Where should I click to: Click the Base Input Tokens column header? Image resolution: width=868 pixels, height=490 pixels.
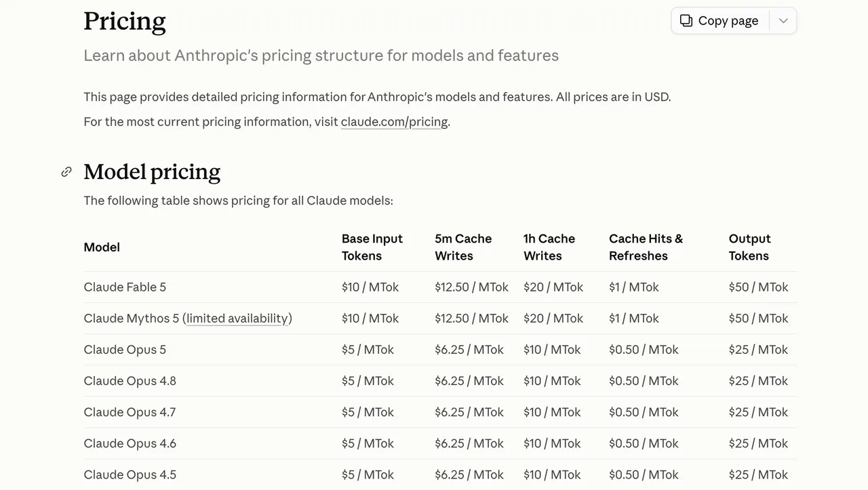[372, 247]
